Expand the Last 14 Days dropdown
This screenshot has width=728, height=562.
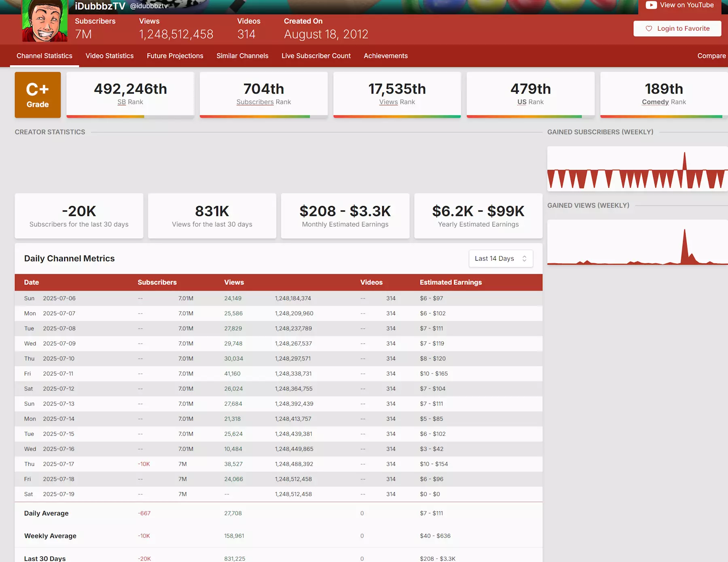[x=501, y=259]
